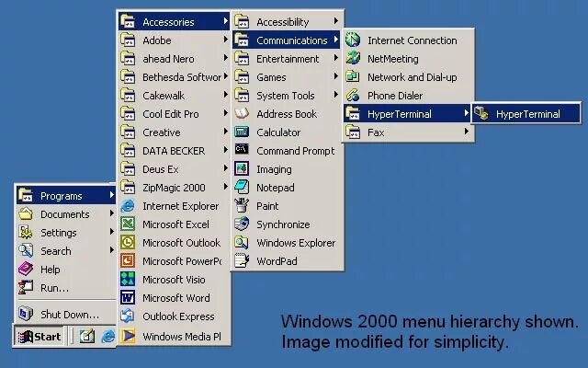Click the Phone Dialer icon
Screen dimensions: 588x368
(x=353, y=96)
